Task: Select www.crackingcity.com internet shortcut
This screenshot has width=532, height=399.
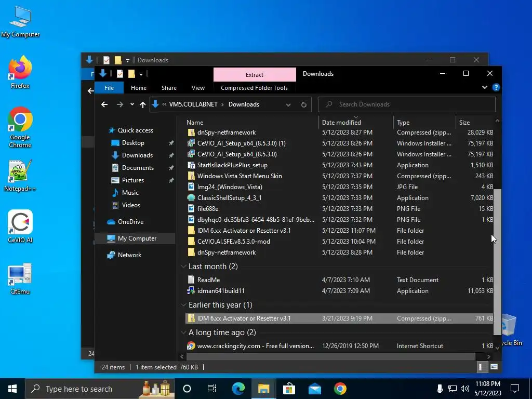Action: pos(339,345)
